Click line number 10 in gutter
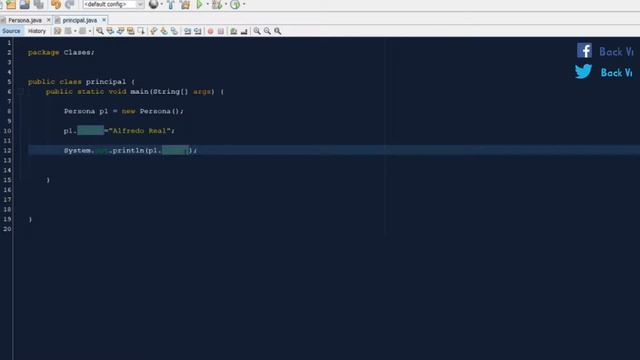This screenshot has width=640, height=360. click(x=7, y=131)
